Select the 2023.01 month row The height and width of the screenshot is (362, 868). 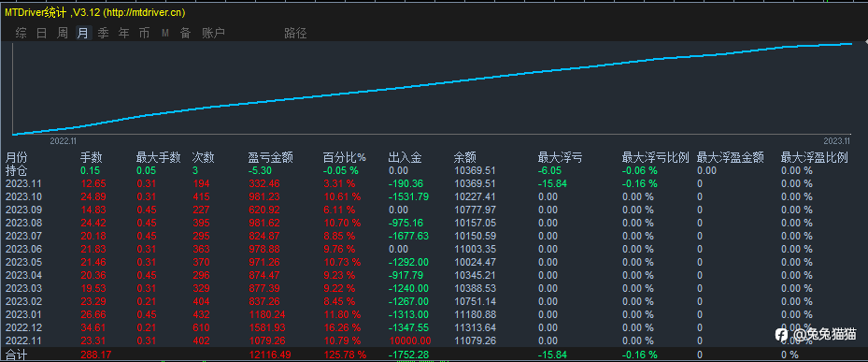pos(434,314)
